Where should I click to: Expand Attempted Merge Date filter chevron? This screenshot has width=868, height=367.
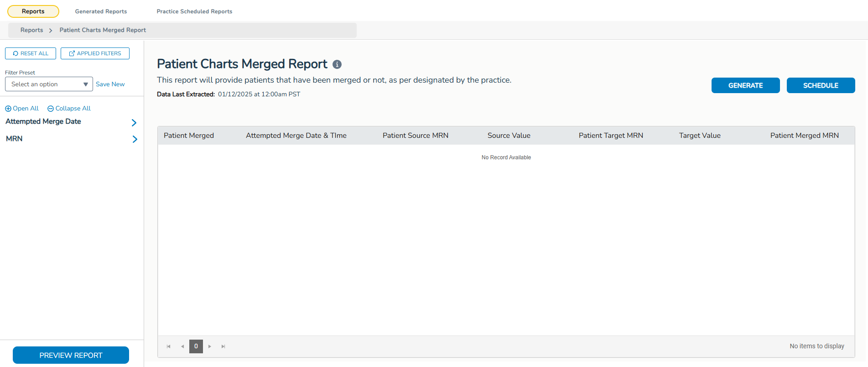[134, 122]
